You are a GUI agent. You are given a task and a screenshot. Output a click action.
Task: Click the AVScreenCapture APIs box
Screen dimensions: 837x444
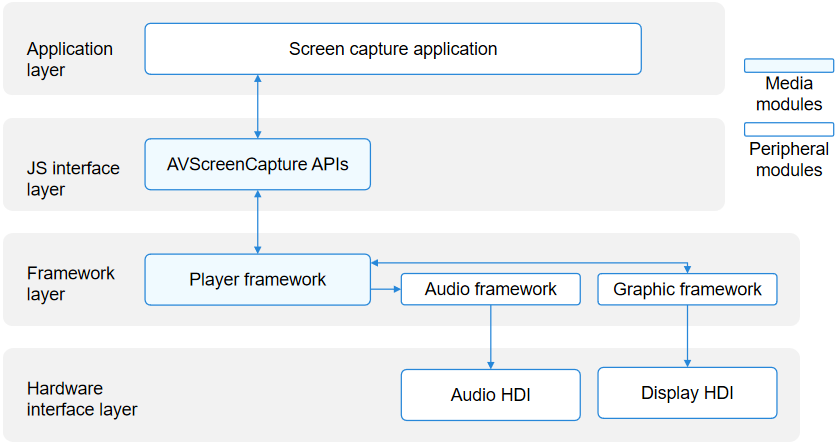click(257, 164)
